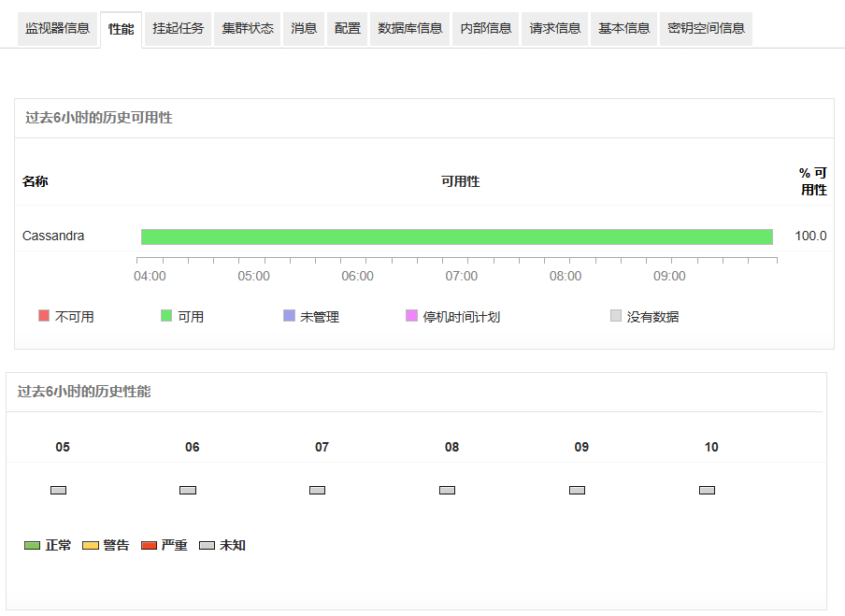Click the magenta 停机时间计划 legend icon
The height and width of the screenshot is (616, 845).
(x=408, y=316)
